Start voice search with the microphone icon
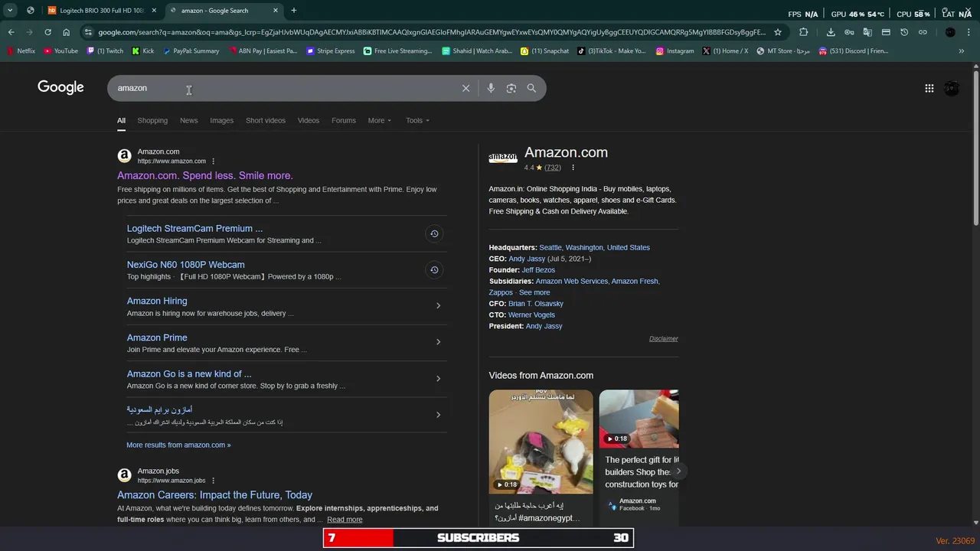Image resolution: width=980 pixels, height=551 pixels. 491,88
